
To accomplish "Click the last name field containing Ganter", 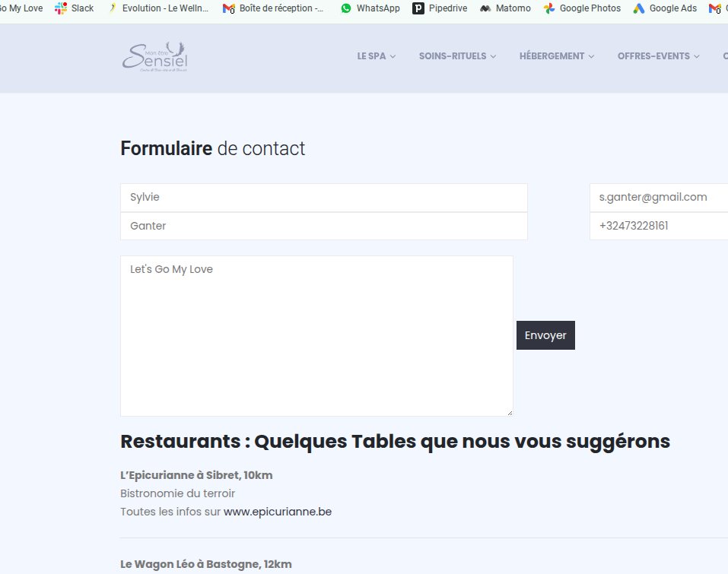I will click(323, 226).
